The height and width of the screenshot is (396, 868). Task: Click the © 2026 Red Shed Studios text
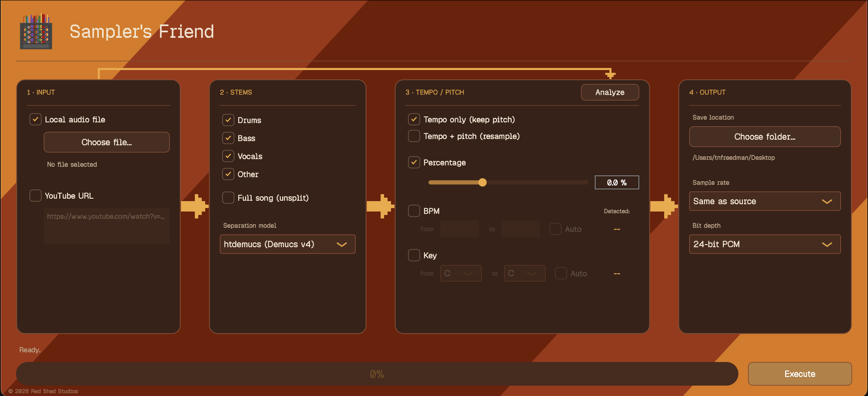(x=43, y=391)
